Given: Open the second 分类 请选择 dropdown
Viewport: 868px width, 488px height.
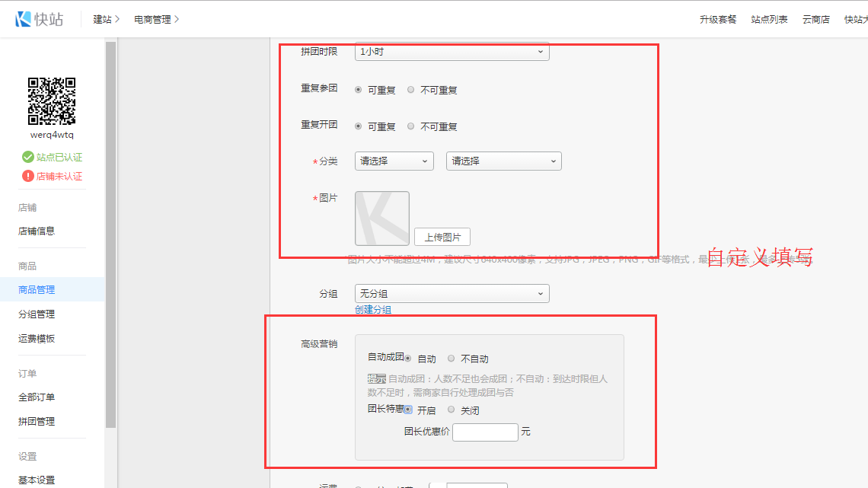Looking at the screenshot, I should (x=503, y=161).
